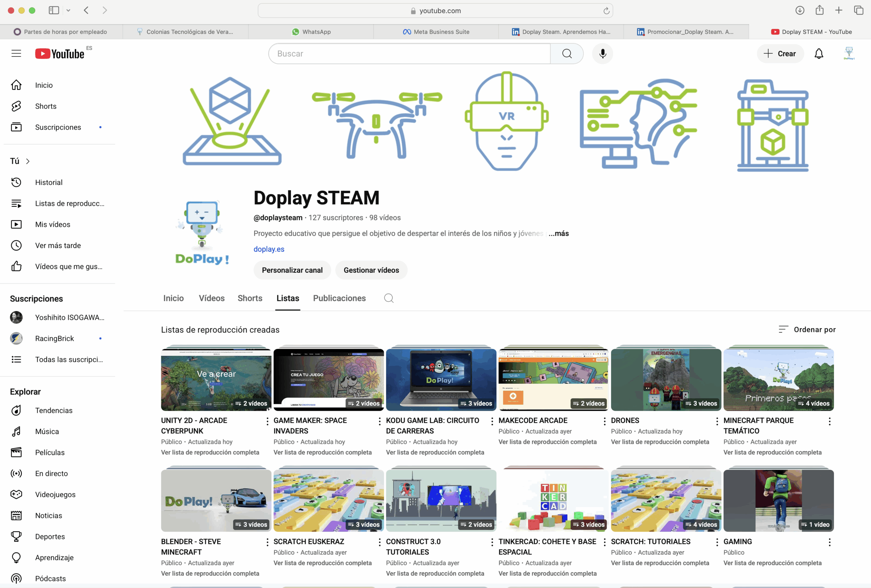
Task: Click the Gestionar vídeos button
Action: tap(371, 270)
